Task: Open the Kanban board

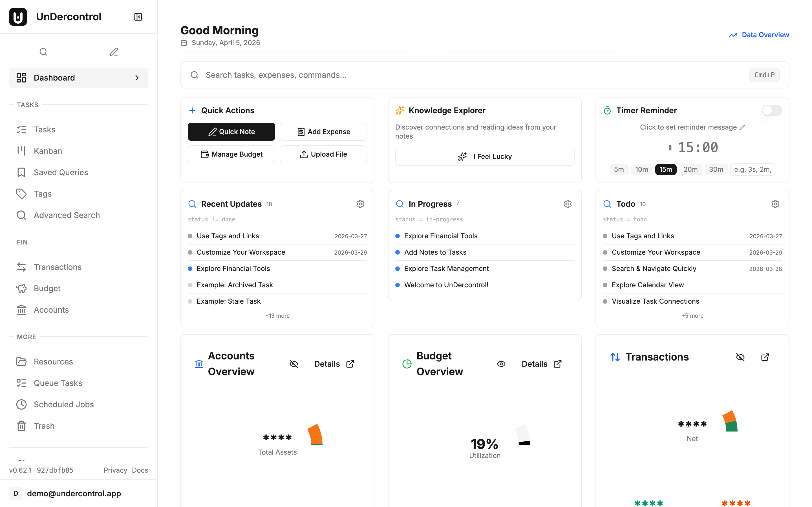Action: [47, 151]
